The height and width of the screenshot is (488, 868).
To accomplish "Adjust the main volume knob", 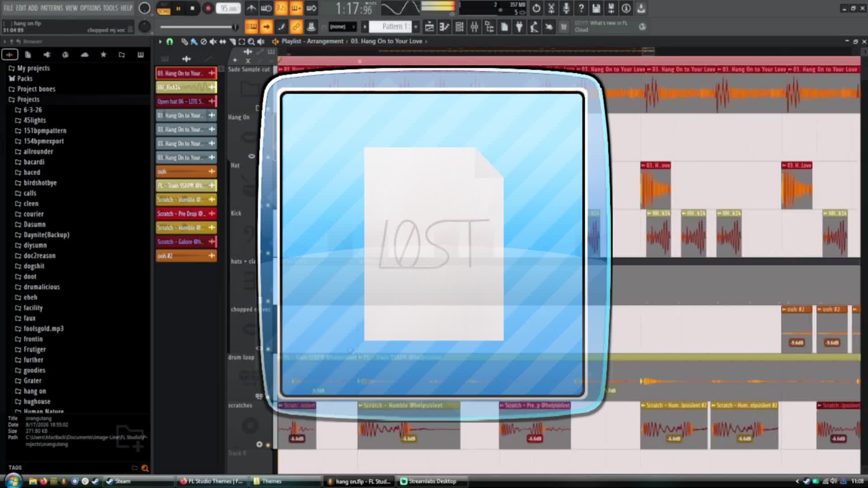I will (x=144, y=8).
